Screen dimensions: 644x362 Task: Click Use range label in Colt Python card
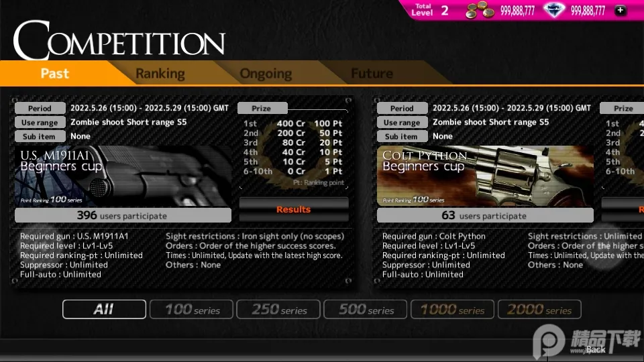click(402, 122)
